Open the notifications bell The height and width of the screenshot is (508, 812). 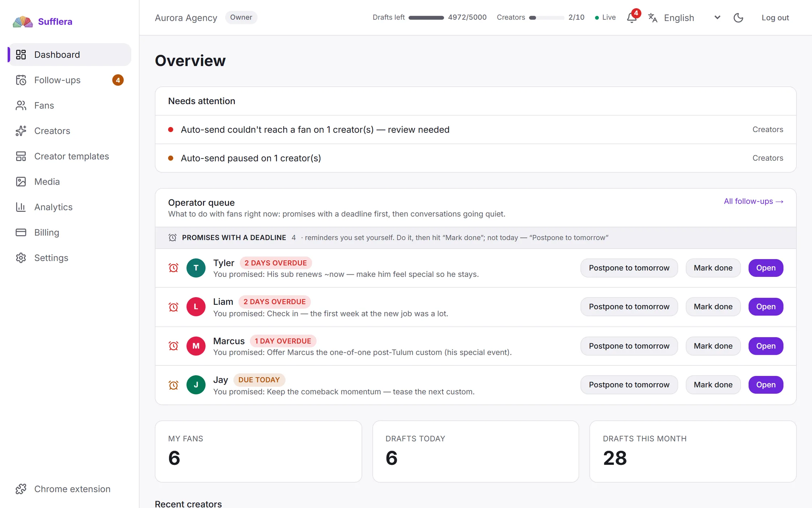632,17
